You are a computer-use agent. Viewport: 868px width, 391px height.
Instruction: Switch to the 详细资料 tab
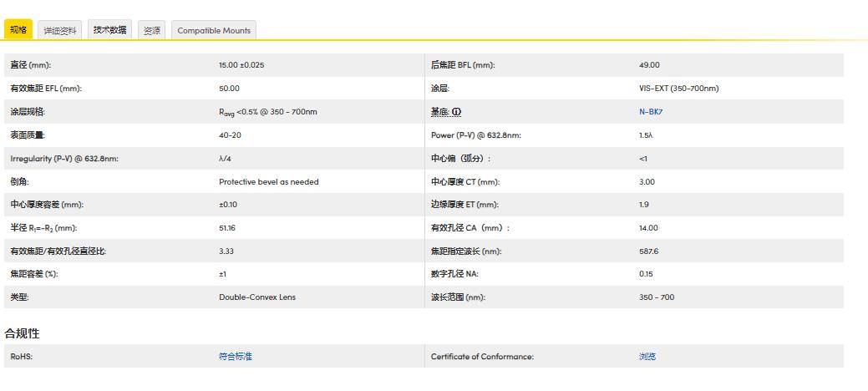[60, 30]
